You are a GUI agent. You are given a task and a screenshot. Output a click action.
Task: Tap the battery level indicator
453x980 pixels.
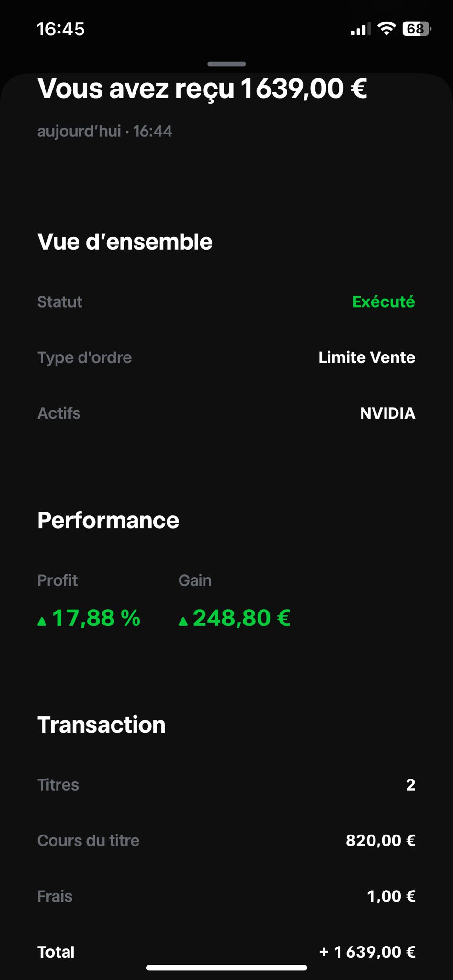tap(417, 29)
